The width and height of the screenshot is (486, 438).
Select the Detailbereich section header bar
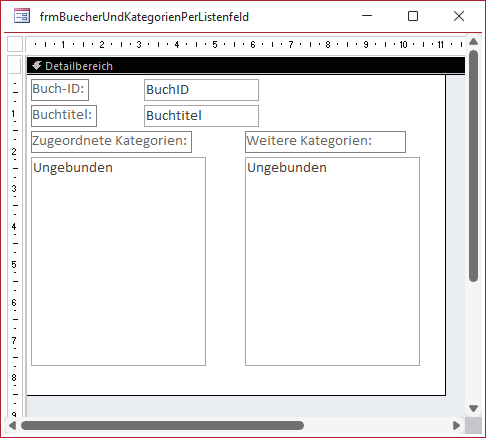click(246, 66)
